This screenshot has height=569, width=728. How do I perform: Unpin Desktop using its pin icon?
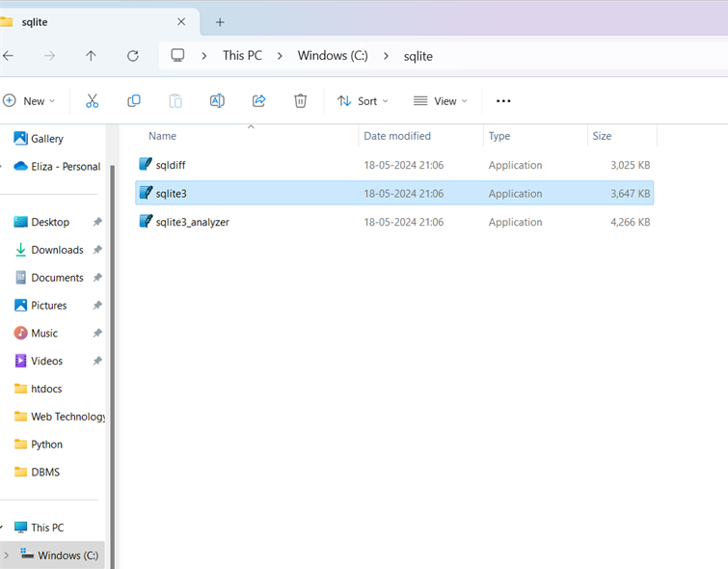pos(97,222)
